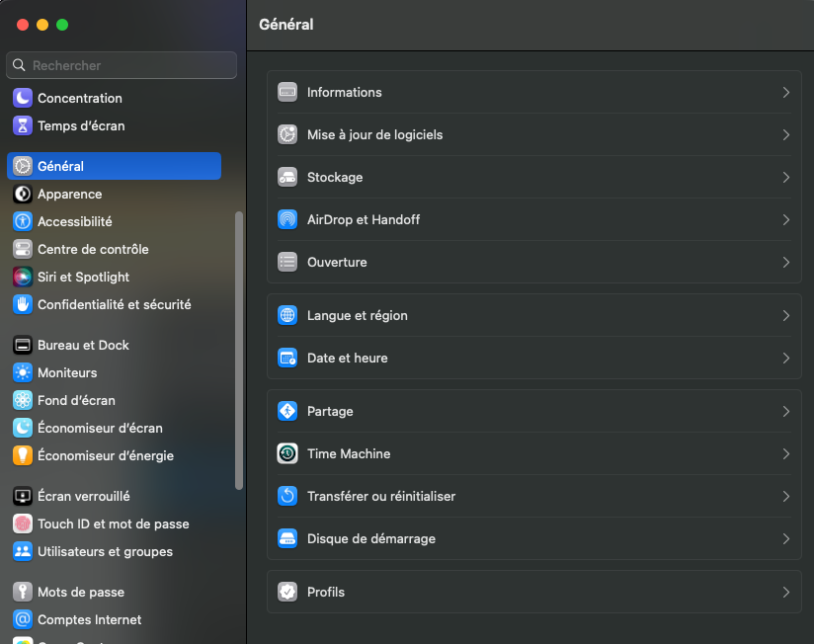Click inside the Rechercher search field
Viewport: 814px width, 644px height.
pyautogui.click(x=121, y=65)
